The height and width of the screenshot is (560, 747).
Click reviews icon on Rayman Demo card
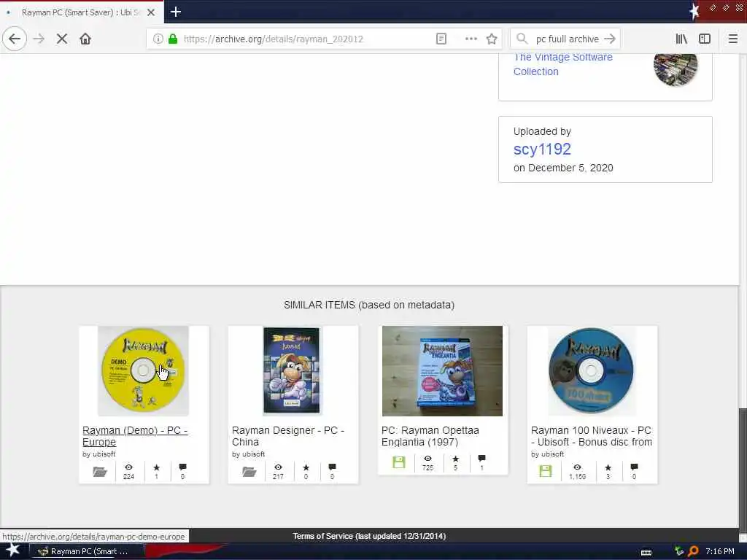[182, 467]
